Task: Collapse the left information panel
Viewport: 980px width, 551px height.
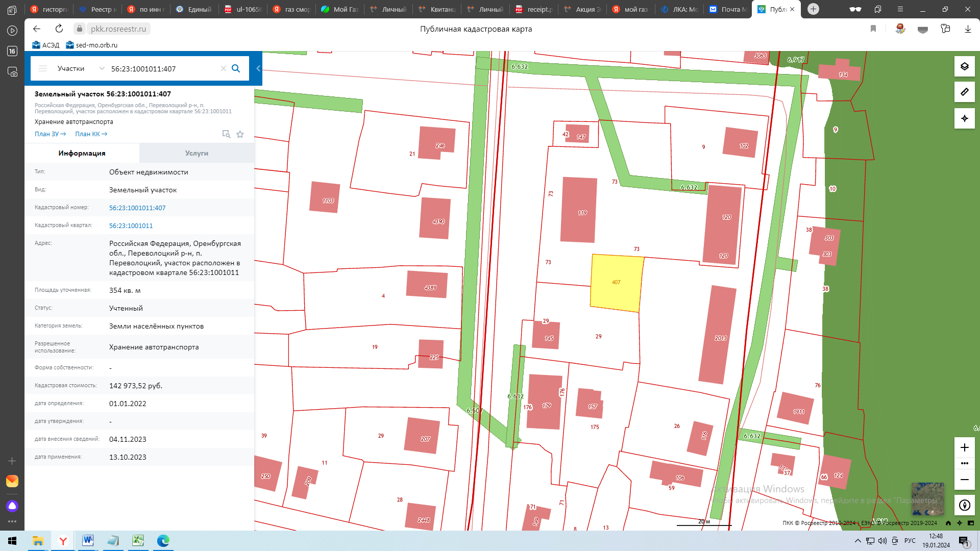Action: pos(258,68)
